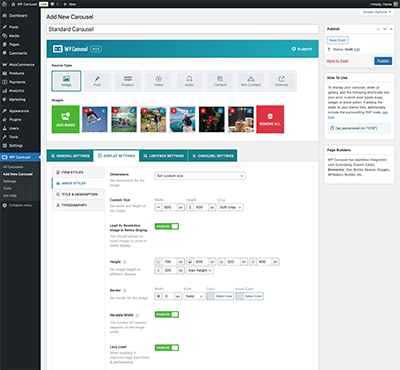Open Appearance in the admin sidebar
400x370 pixels.
point(20,111)
